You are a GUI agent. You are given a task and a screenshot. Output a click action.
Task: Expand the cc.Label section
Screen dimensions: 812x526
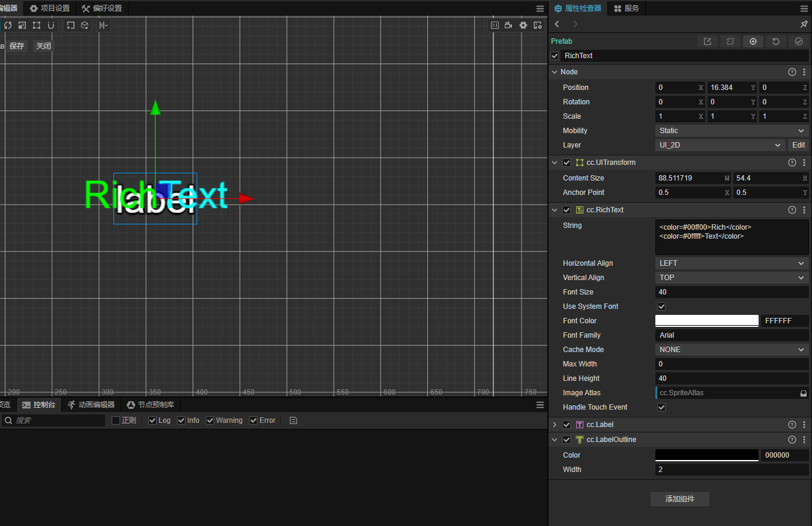tap(555, 425)
